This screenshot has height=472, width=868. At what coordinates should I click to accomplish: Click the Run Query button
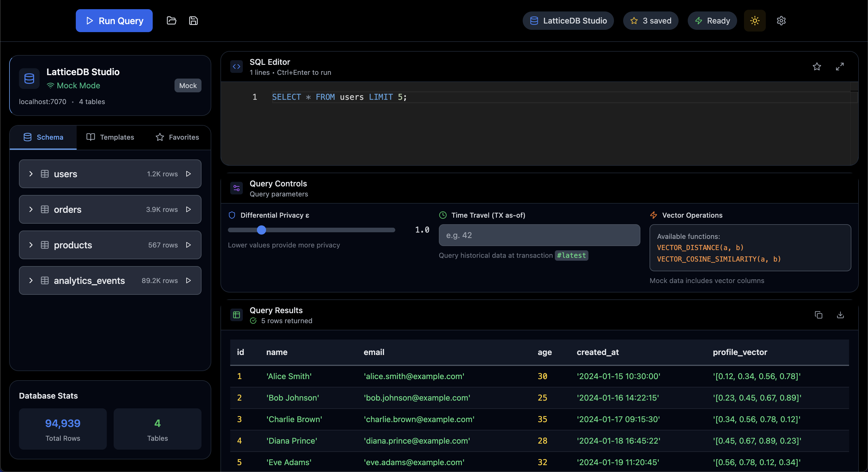pos(114,21)
